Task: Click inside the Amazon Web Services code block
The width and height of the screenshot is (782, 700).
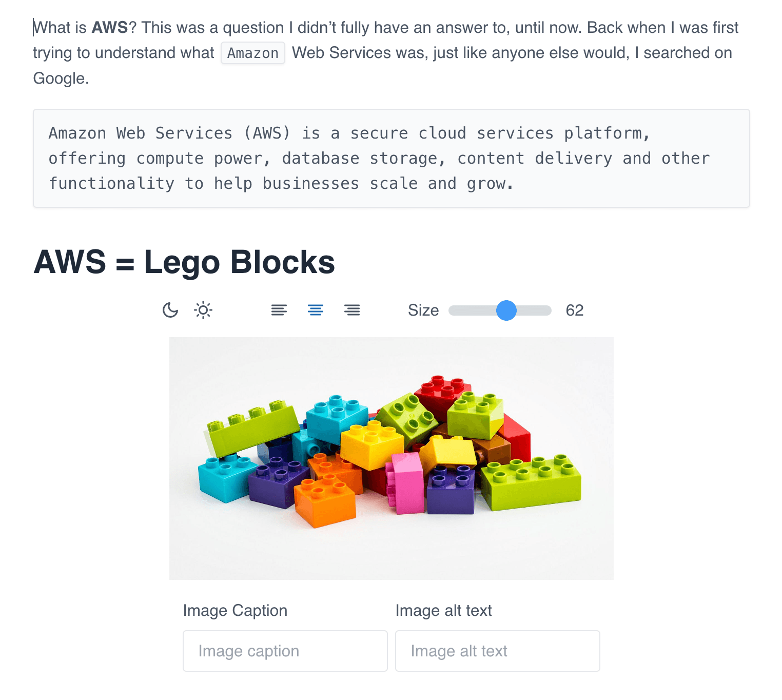Action: [x=391, y=158]
